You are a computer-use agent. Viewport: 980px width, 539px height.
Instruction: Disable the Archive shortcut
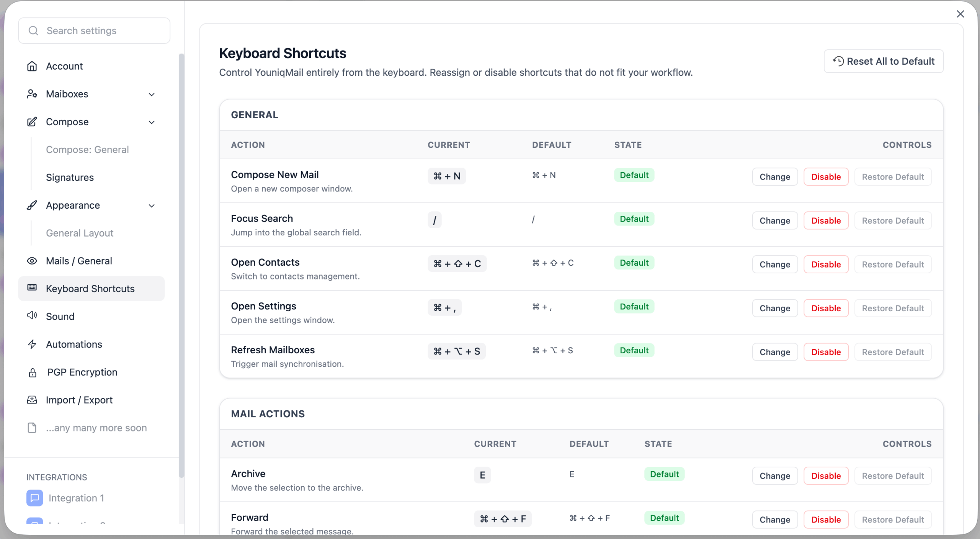click(x=826, y=476)
